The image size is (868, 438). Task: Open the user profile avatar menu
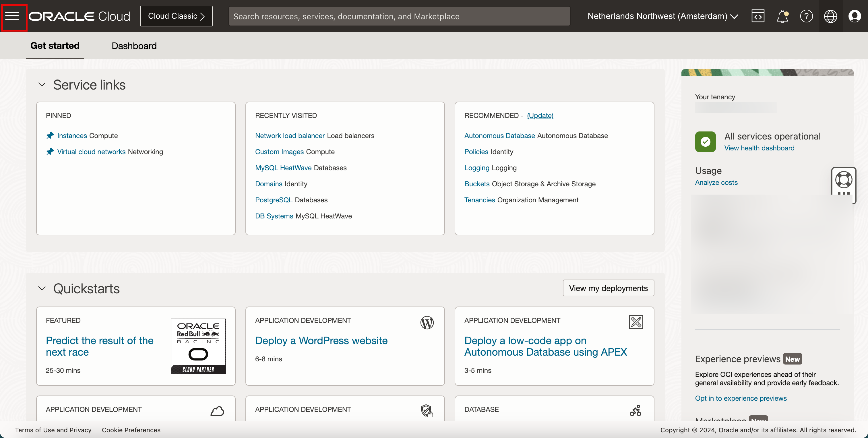[855, 16]
